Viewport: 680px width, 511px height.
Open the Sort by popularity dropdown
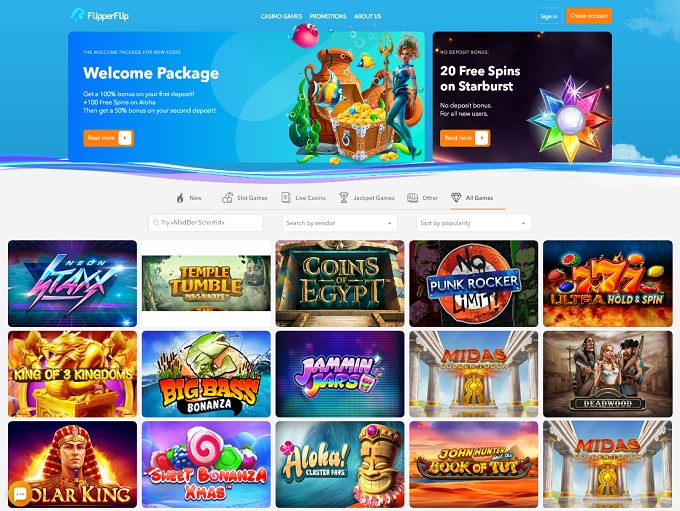pos(474,223)
